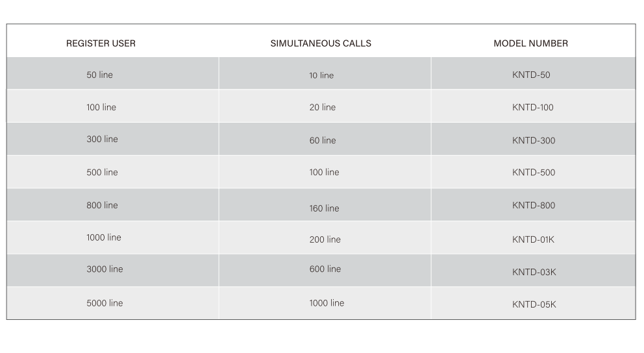Select the KNTD-50 model cell
This screenshot has height=353, width=644.
click(530, 75)
